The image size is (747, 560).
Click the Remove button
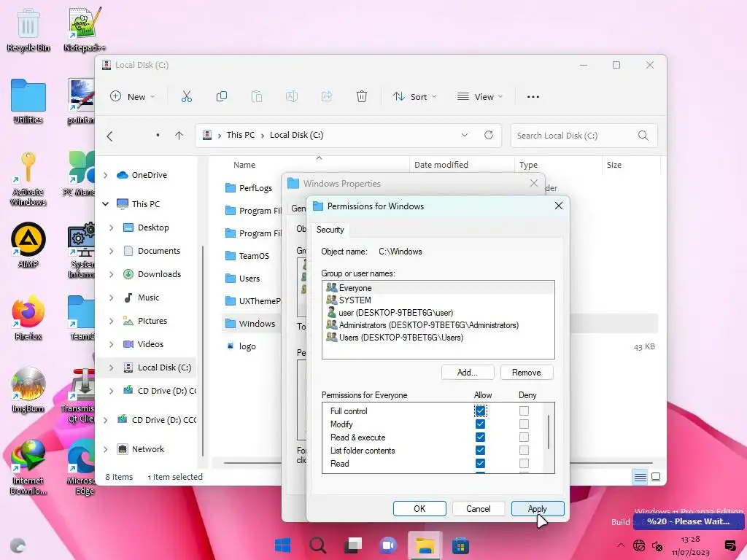527,373
